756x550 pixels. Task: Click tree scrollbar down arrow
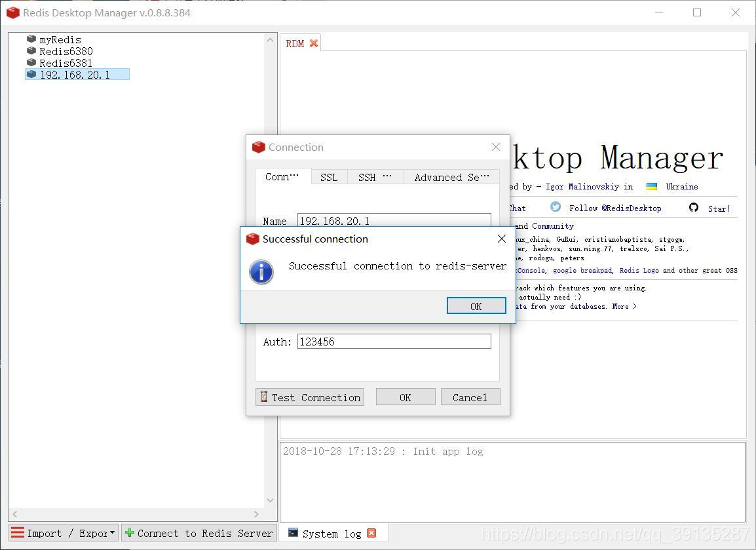pos(270,500)
